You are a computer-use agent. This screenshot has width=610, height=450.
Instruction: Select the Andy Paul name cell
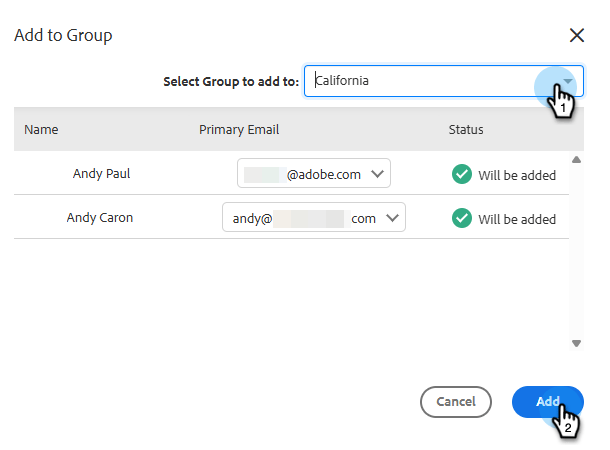coord(102,174)
